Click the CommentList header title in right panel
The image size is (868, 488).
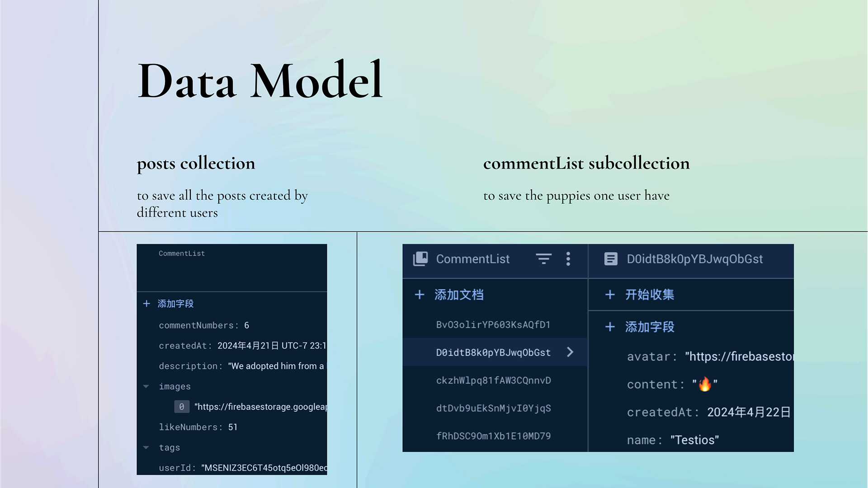(x=473, y=259)
